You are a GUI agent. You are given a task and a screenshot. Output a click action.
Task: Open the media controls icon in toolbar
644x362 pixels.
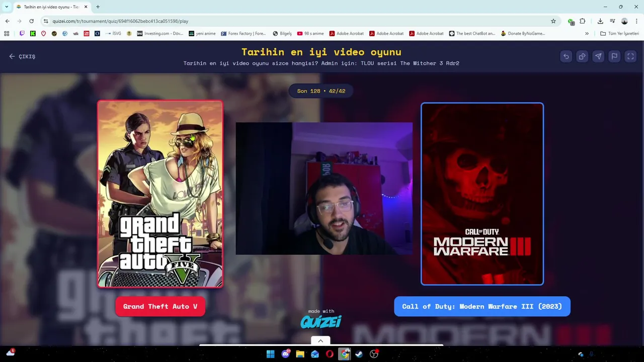pos(612,21)
